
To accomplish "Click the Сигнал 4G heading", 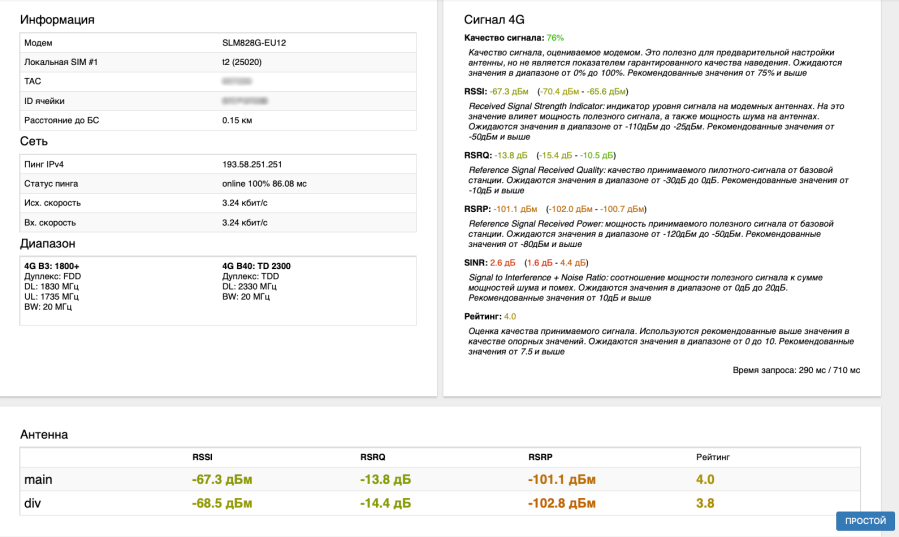I will pos(495,19).
